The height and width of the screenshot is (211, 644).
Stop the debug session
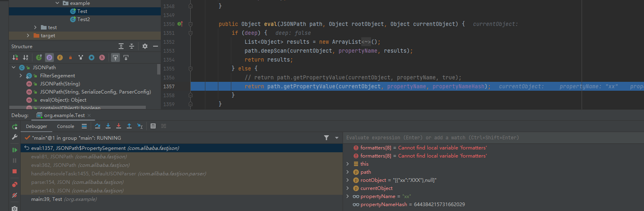point(15,171)
